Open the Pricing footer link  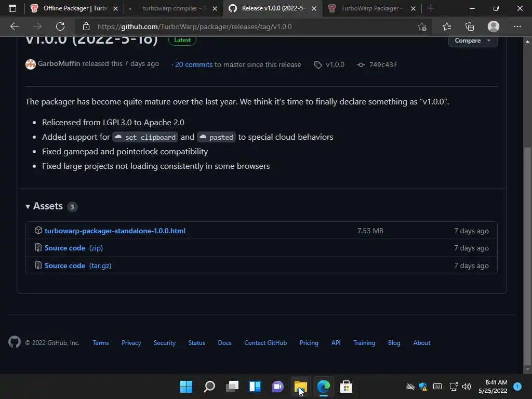(309, 343)
